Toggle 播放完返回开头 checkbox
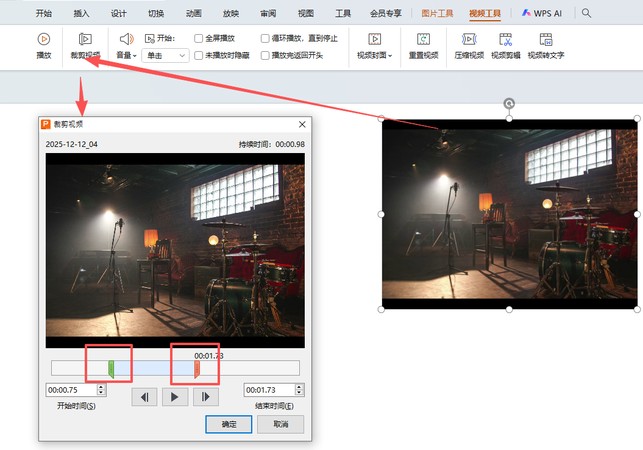This screenshot has height=450, width=643. (x=265, y=55)
